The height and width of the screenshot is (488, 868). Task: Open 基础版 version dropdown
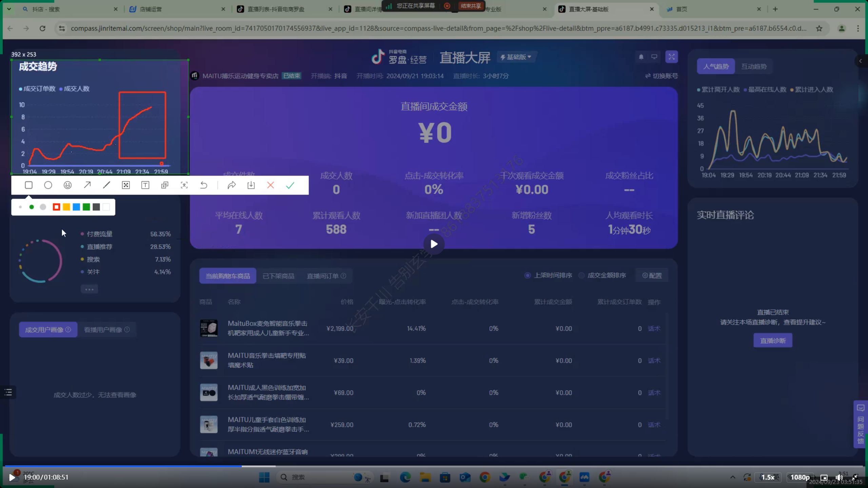[516, 57]
